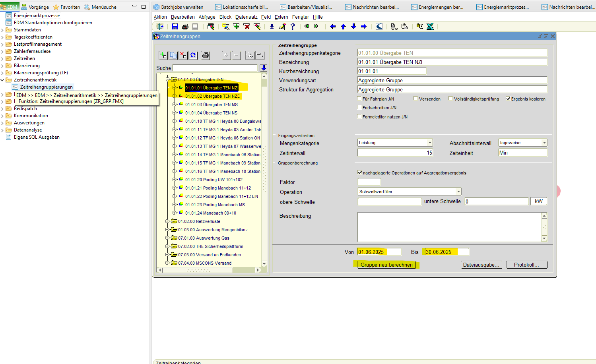Open the Datensatz menu

point(246,17)
